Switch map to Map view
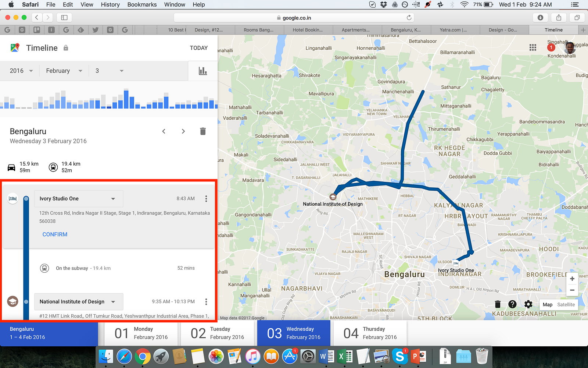The width and height of the screenshot is (588, 368). tap(548, 305)
